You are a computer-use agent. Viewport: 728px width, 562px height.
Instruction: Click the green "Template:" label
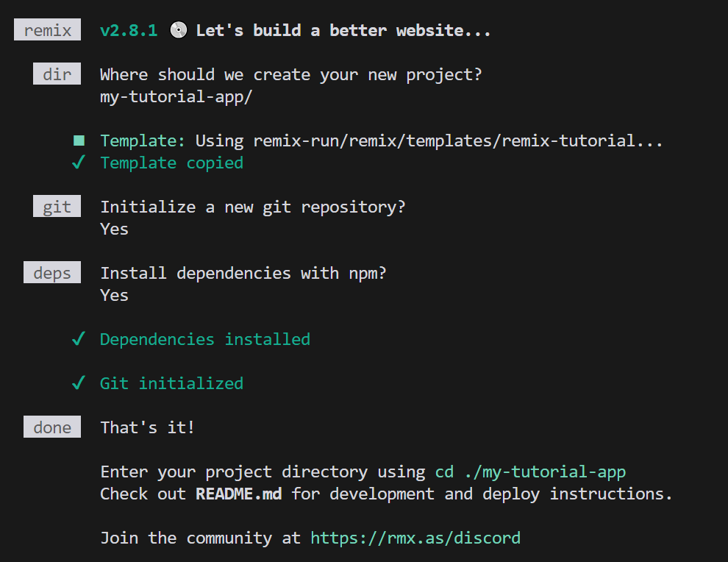(143, 140)
